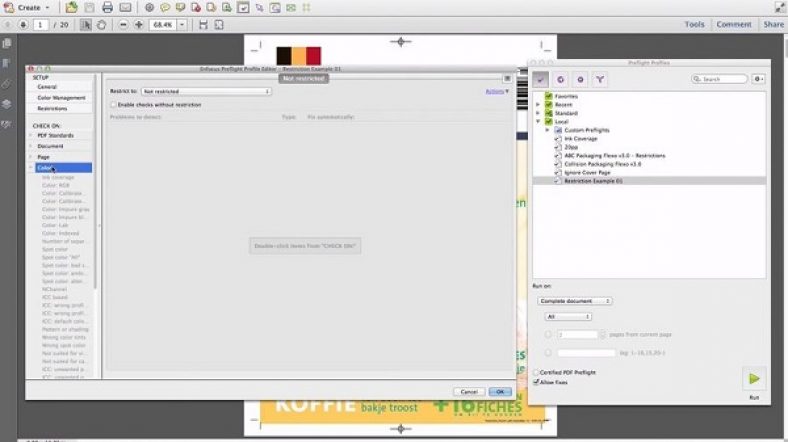Select General in the SETUP list
Viewport: 788px width, 442px height.
coord(47,87)
